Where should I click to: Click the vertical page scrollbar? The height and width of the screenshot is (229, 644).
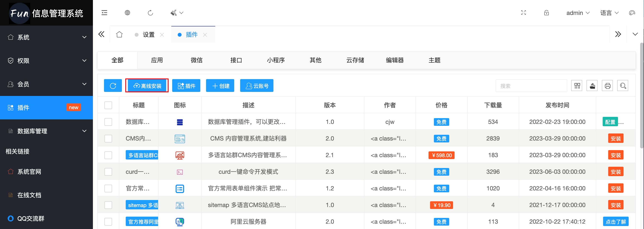pyautogui.click(x=642, y=95)
